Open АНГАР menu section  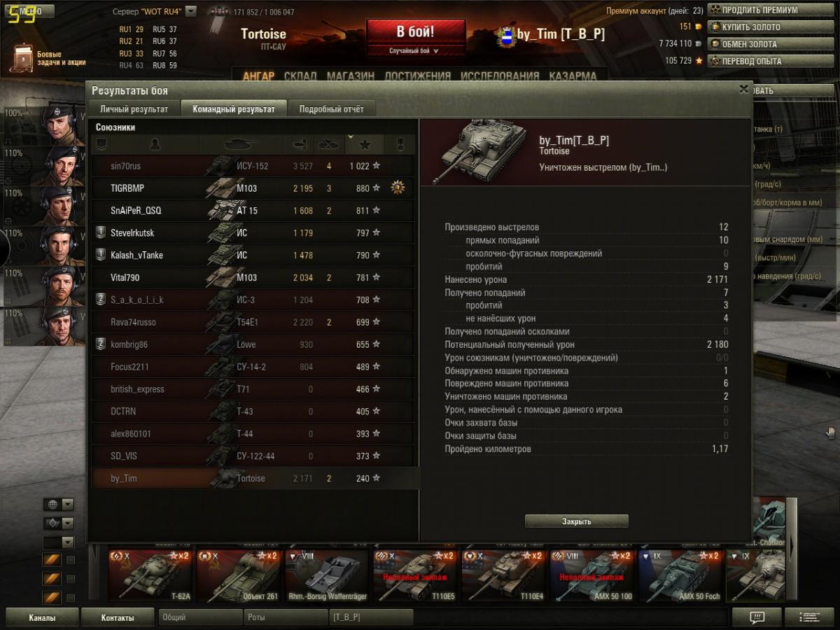click(258, 76)
